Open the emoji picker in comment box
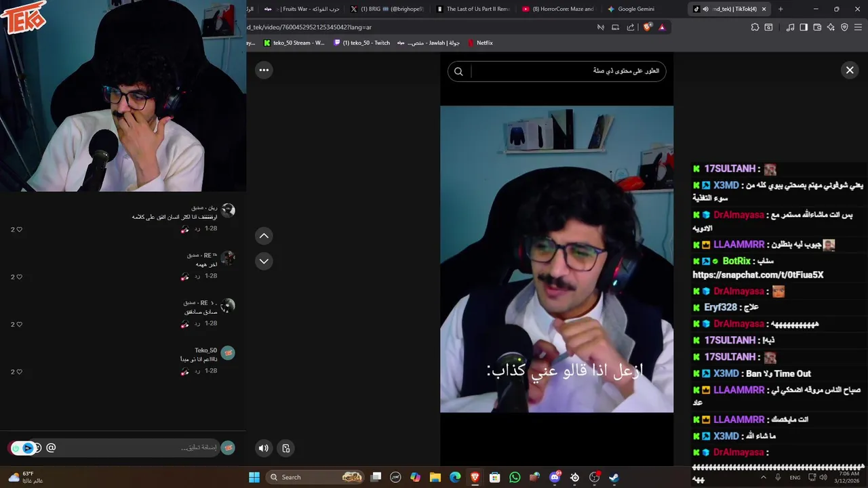The height and width of the screenshot is (488, 868). click(38, 448)
